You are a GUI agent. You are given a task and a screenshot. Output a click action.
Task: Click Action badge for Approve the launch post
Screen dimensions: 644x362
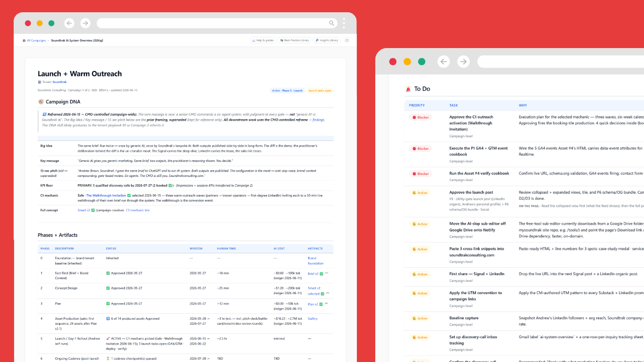(x=420, y=193)
